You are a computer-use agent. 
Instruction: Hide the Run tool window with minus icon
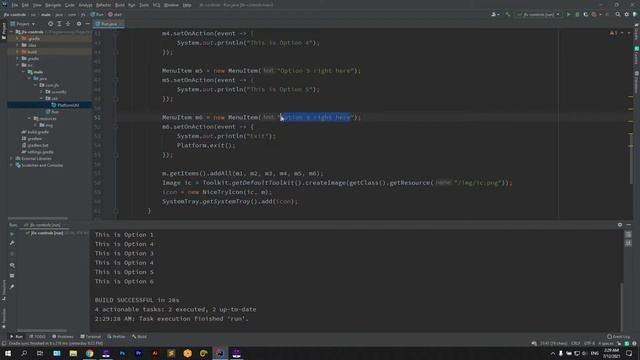click(629, 225)
